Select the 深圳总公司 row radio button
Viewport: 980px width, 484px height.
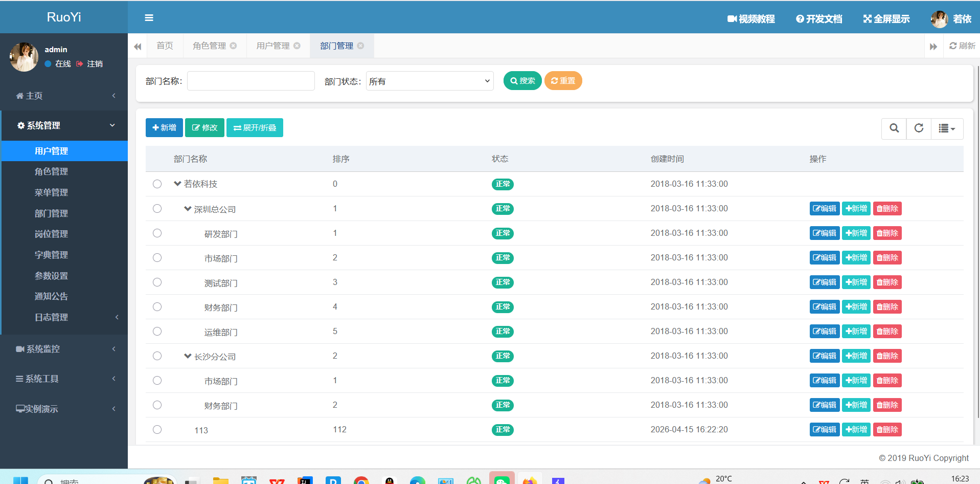157,209
